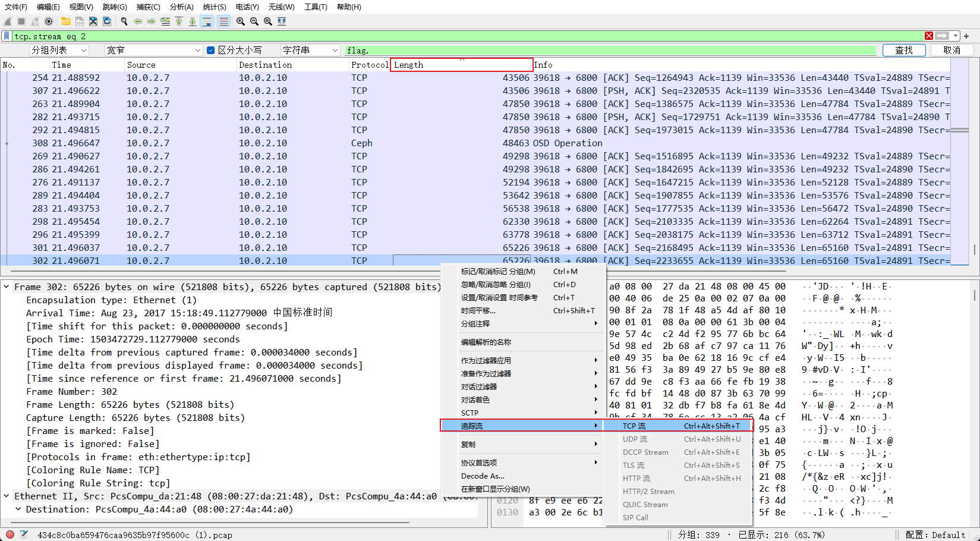
Task: Toggle packet colorization rules icon
Action: [224, 21]
